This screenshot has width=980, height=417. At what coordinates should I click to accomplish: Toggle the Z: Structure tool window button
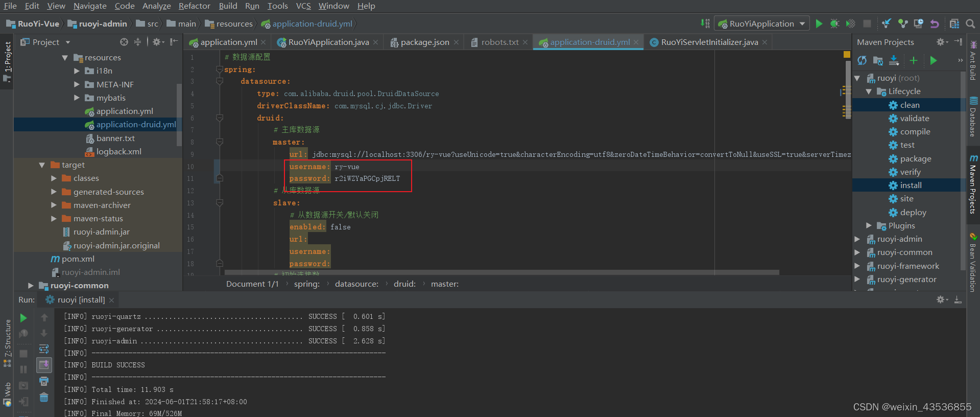coord(7,342)
